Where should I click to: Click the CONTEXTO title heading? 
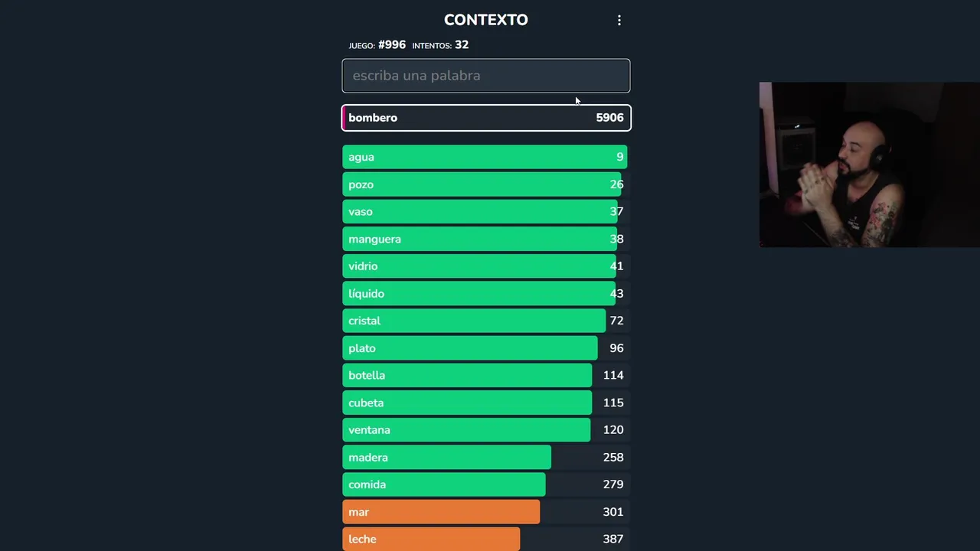[x=485, y=20]
